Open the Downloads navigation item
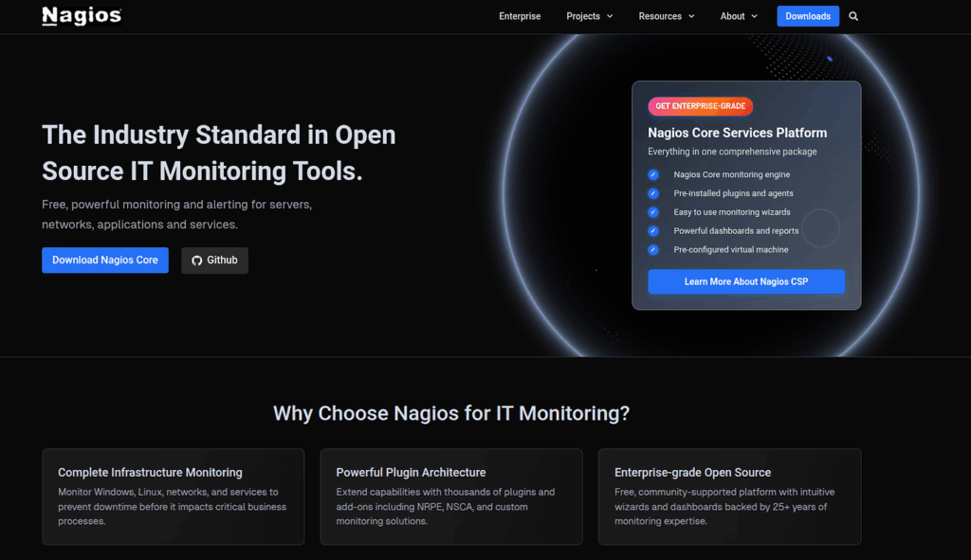 point(807,16)
